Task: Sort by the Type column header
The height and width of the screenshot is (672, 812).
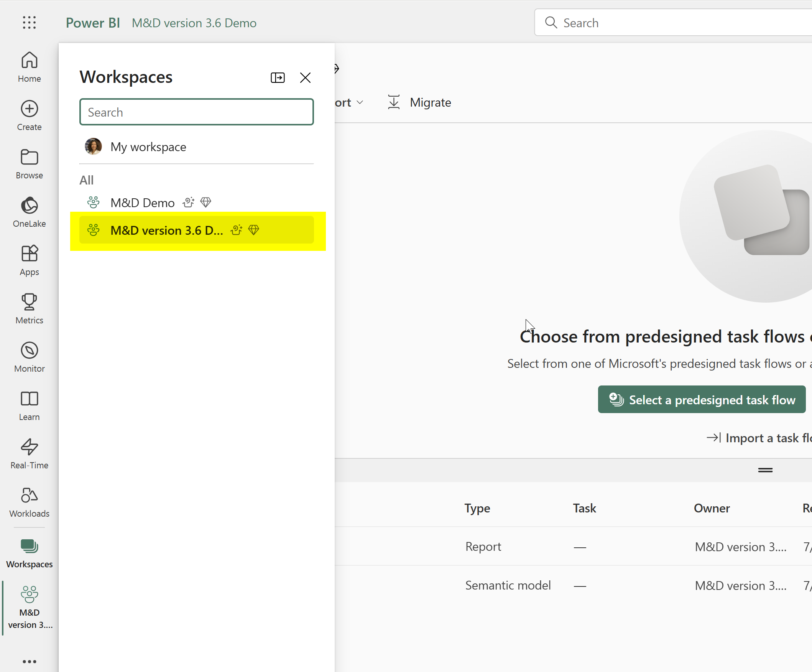Action: pyautogui.click(x=477, y=508)
